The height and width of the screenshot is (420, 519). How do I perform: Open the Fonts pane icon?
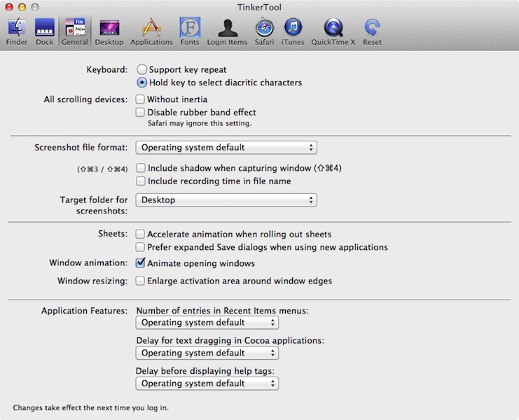(189, 28)
